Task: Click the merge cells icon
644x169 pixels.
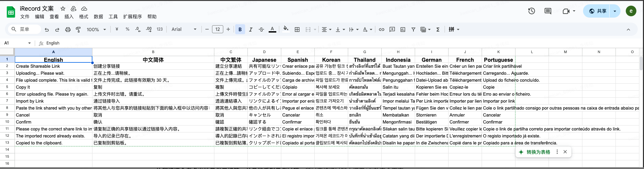Action: (x=308, y=30)
